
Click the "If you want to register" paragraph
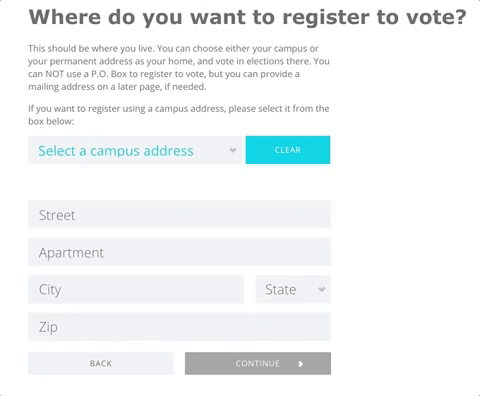[x=179, y=115]
